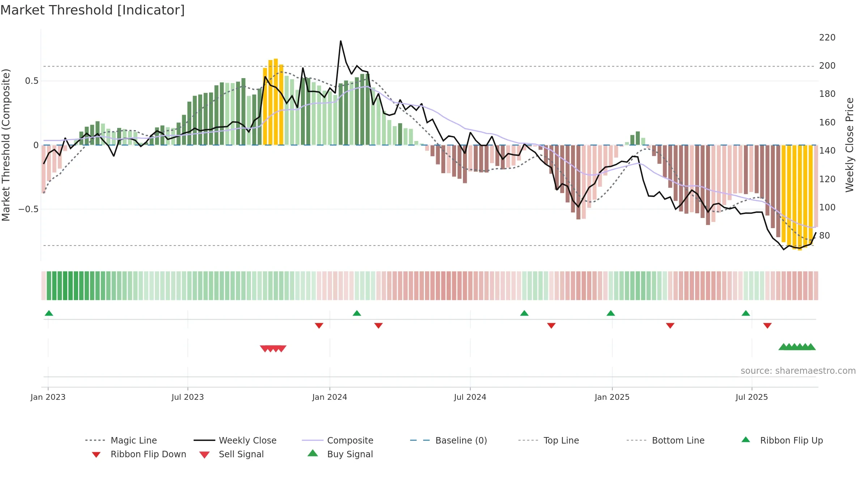Toggle the Bottom Line legend entry
868x488 pixels.
coord(665,440)
